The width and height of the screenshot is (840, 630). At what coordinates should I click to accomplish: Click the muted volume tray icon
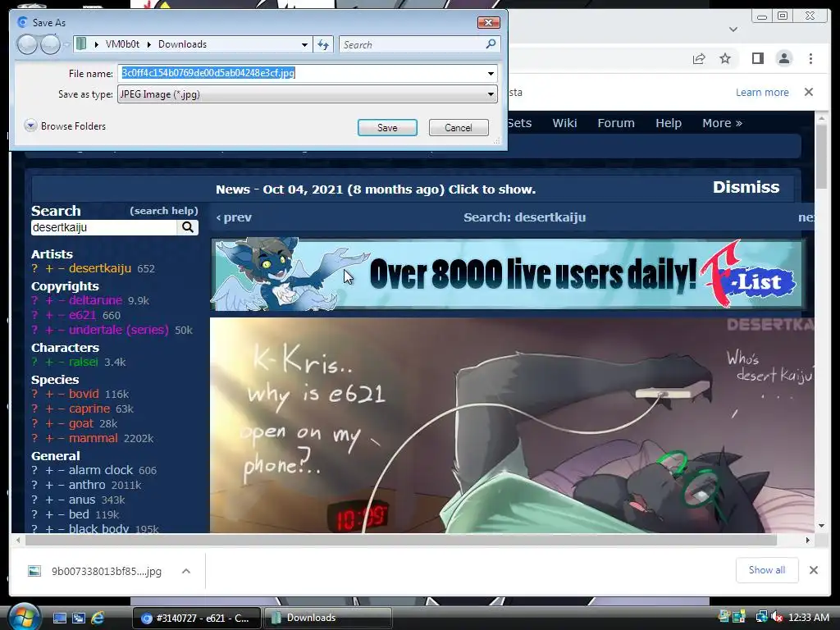point(777,618)
